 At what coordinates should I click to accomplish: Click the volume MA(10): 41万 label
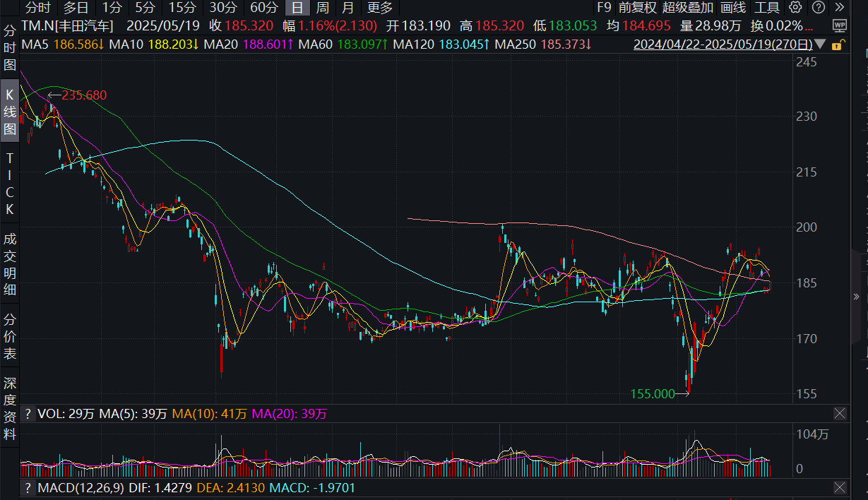[x=210, y=414]
